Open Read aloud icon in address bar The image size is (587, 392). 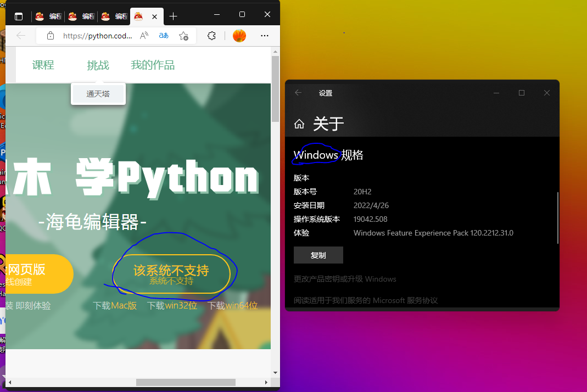144,36
